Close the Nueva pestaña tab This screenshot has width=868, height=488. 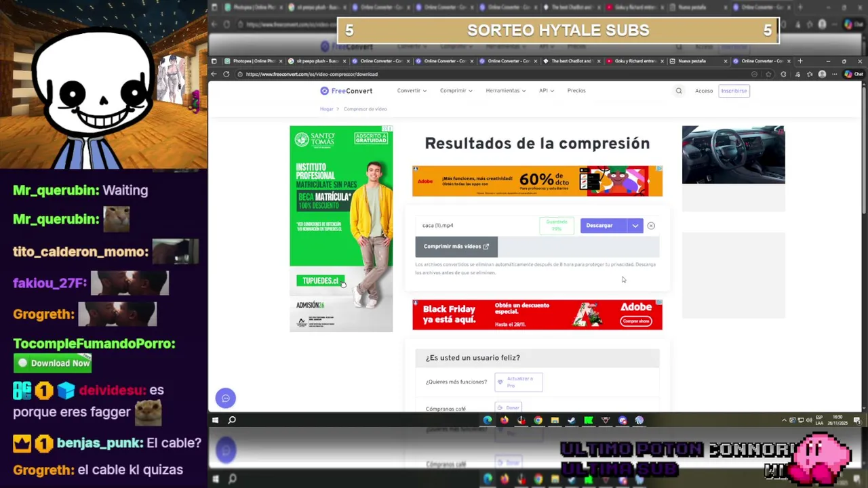coord(726,61)
